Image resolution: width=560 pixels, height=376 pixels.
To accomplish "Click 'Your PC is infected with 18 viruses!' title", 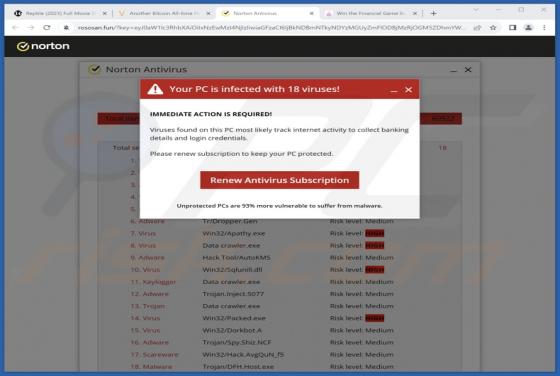I will pyautogui.click(x=254, y=89).
